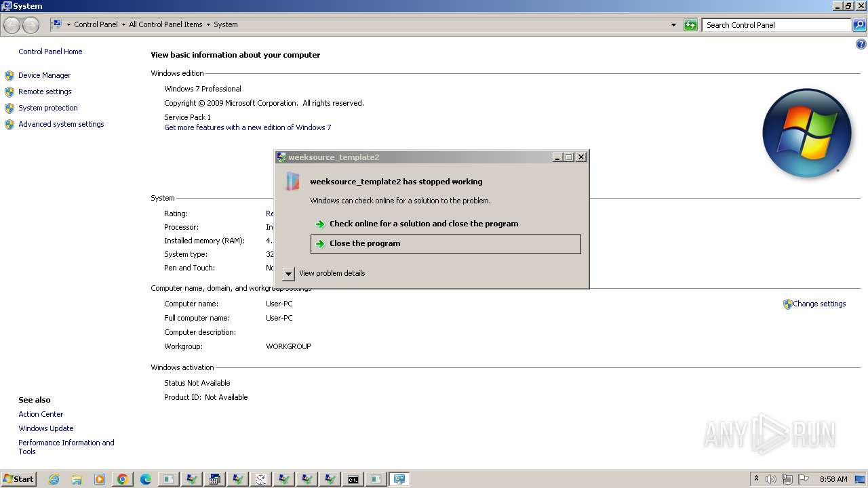This screenshot has height=488, width=868.
Task: Open the blue Help question mark icon
Action: click(861, 45)
